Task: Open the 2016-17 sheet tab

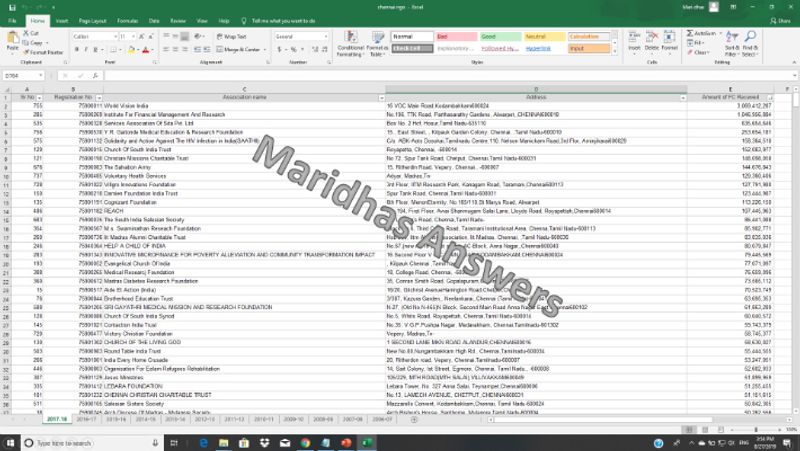Action: pos(88,421)
